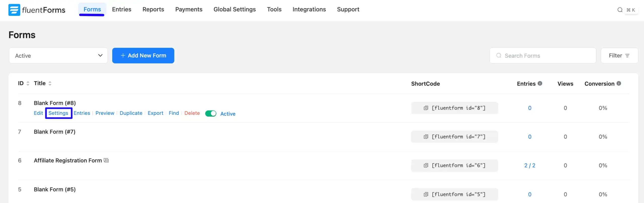Copy shortcode icon for form id 8
The height and width of the screenshot is (203, 644).
coord(426,108)
